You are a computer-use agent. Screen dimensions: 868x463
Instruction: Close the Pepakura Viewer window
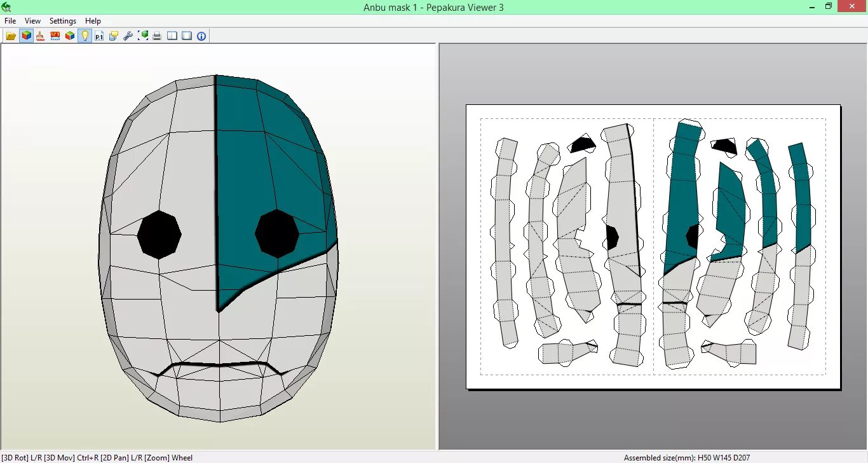click(851, 6)
